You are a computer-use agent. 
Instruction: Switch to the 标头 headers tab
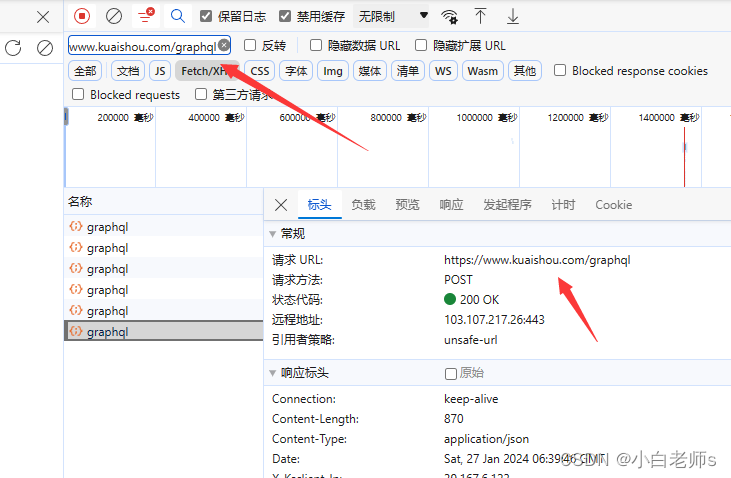pyautogui.click(x=319, y=205)
